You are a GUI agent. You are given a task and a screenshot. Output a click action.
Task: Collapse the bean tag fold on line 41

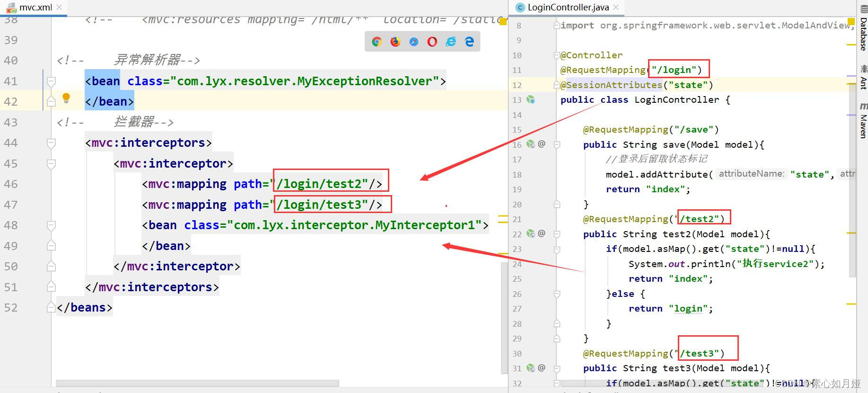click(x=52, y=81)
